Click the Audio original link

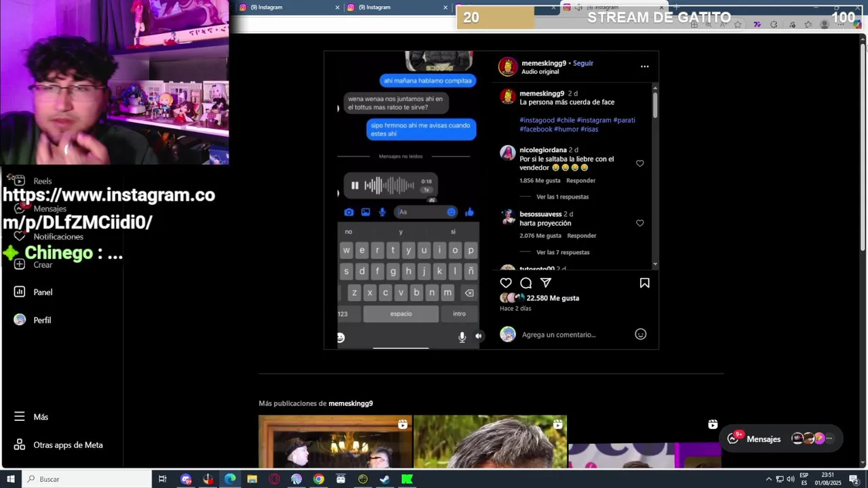point(540,72)
